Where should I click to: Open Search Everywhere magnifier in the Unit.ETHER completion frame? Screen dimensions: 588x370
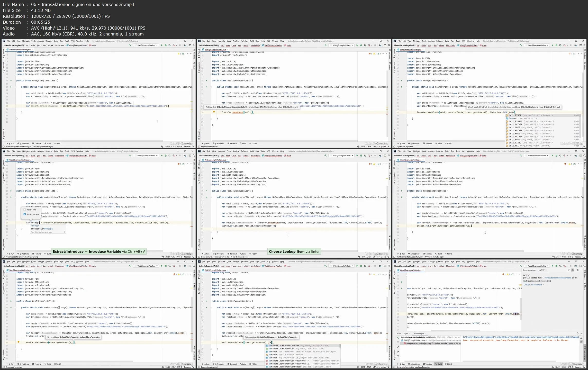tap(584, 45)
